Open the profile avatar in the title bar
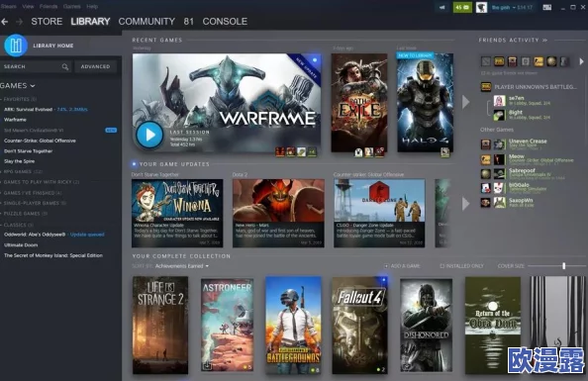The height and width of the screenshot is (381, 588). [481, 7]
